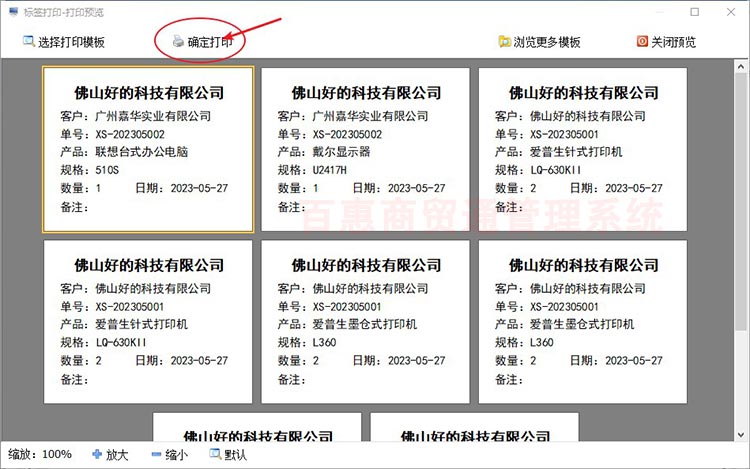This screenshot has width=750, height=469.
Task: Select bottom-right label card L360
Action: [583, 322]
